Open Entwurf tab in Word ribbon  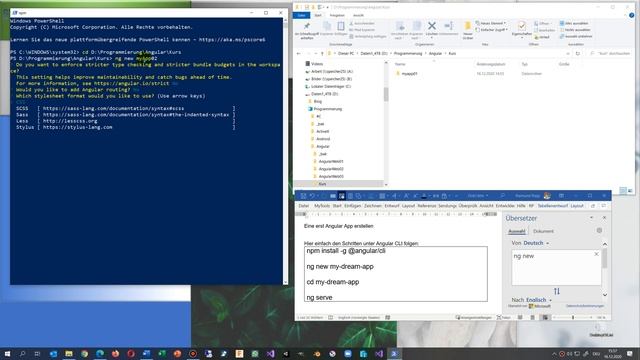[x=392, y=206]
